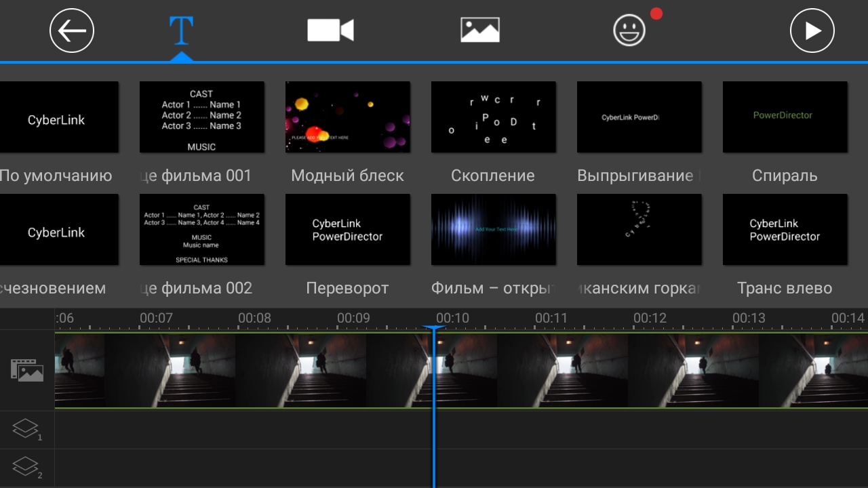Image resolution: width=868 pixels, height=488 pixels.
Task: Open the smiley stickers tab
Action: tap(629, 30)
